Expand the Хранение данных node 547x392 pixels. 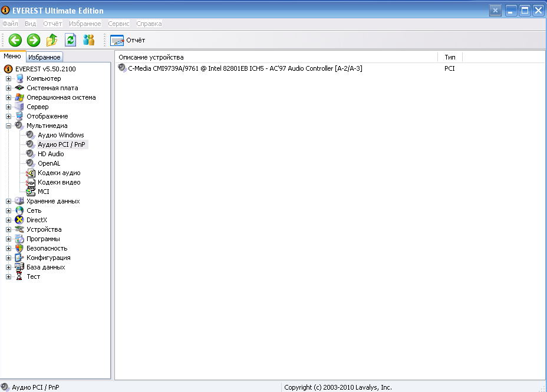click(x=8, y=201)
